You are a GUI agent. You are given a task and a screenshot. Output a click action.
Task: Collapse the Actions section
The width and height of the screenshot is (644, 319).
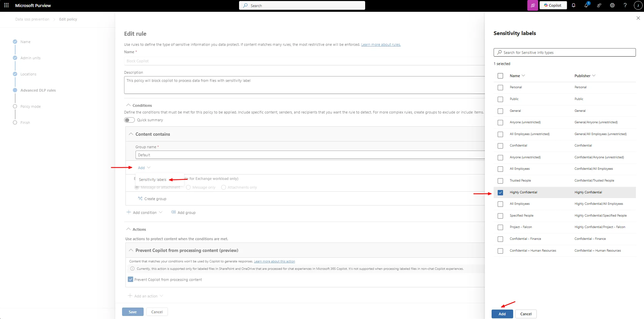coord(128,229)
